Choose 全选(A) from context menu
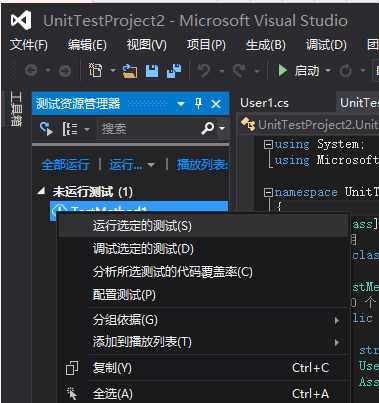 pos(203,394)
